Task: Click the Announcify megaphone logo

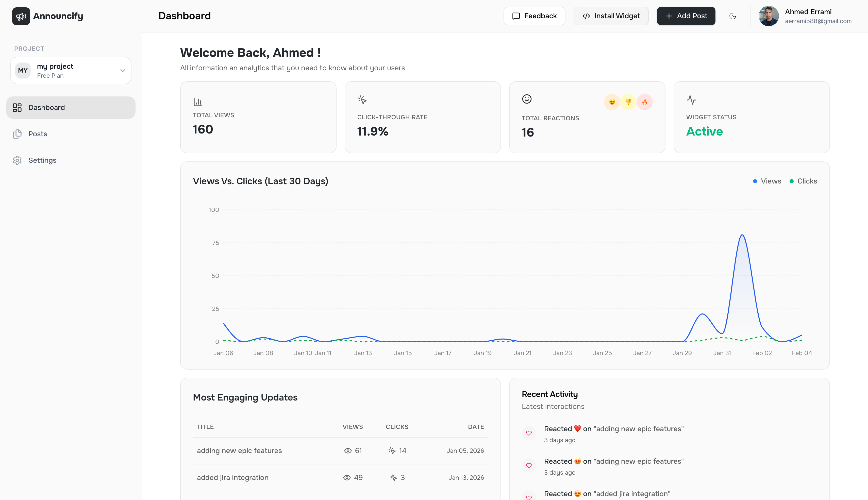Action: click(21, 16)
